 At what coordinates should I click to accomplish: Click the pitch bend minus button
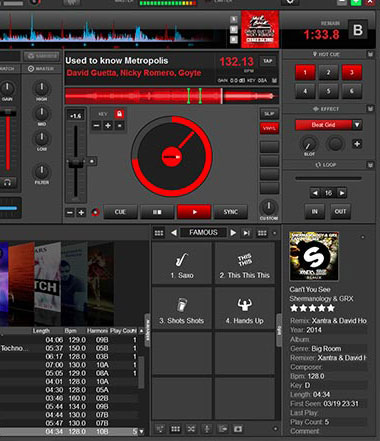[70, 213]
